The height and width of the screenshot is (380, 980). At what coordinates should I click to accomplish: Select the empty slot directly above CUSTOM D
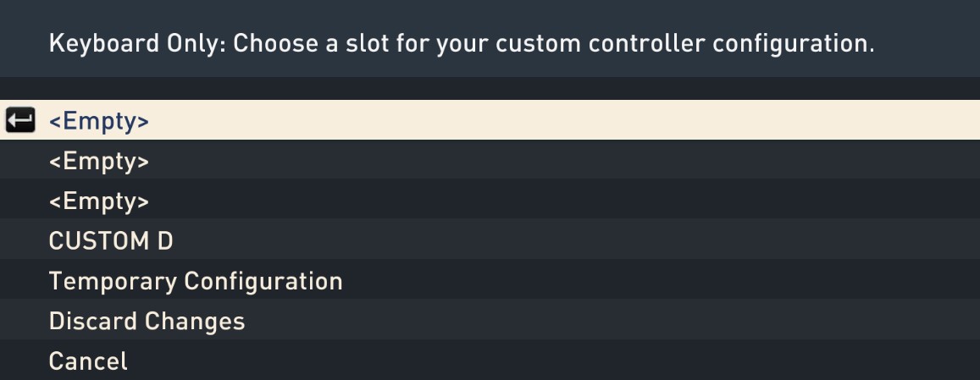tap(490, 200)
